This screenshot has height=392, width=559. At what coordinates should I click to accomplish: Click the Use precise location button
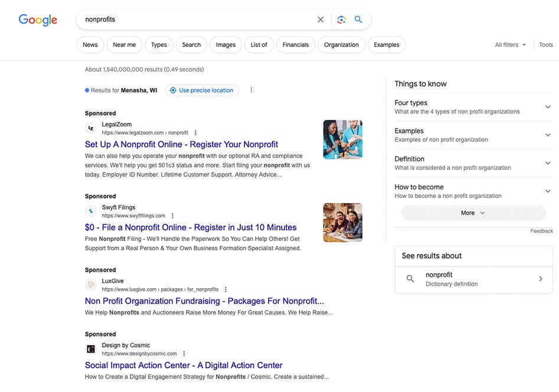pyautogui.click(x=202, y=90)
